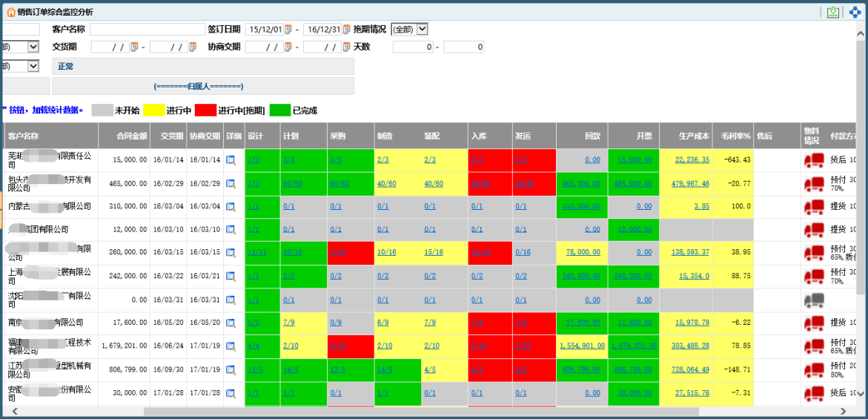This screenshot has height=419, width=868.
Task: Expand the partially hidden dropdown left of 正常
Action: [x=33, y=66]
